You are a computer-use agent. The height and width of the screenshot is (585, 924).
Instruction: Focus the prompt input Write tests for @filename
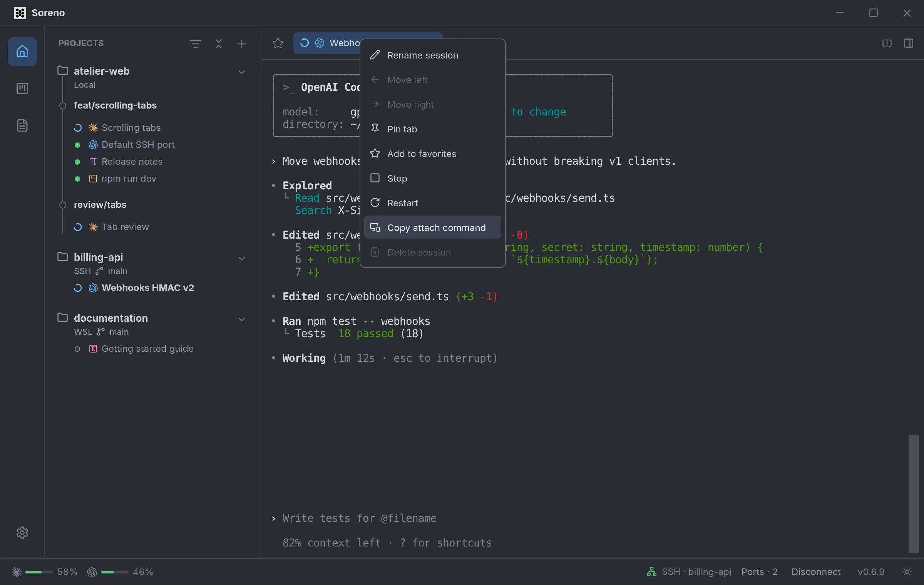pos(359,518)
